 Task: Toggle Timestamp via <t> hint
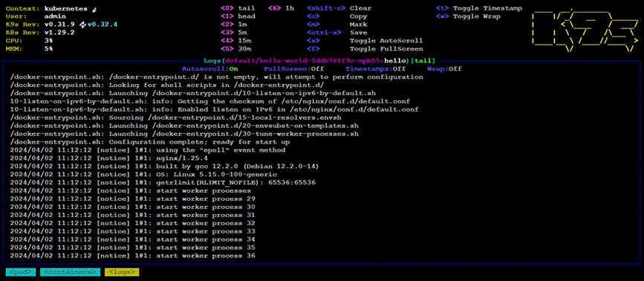[479, 8]
